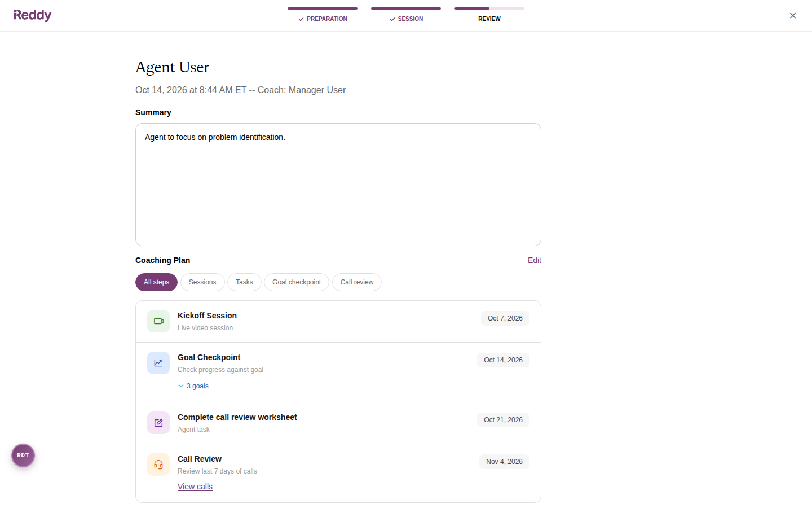This screenshot has height=508, width=812.
Task: Close the coaching session review
Action: (x=793, y=16)
